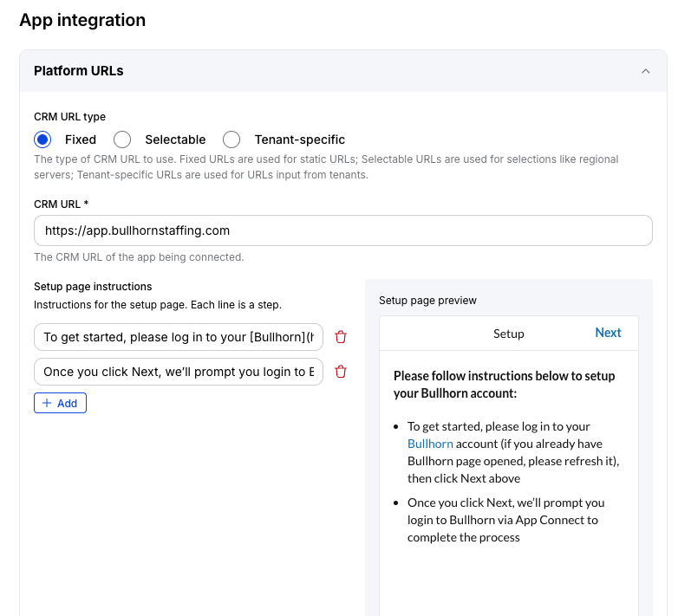691x616 pixels.
Task: Collapse the Platform URLs section chevron
Action: (x=645, y=71)
